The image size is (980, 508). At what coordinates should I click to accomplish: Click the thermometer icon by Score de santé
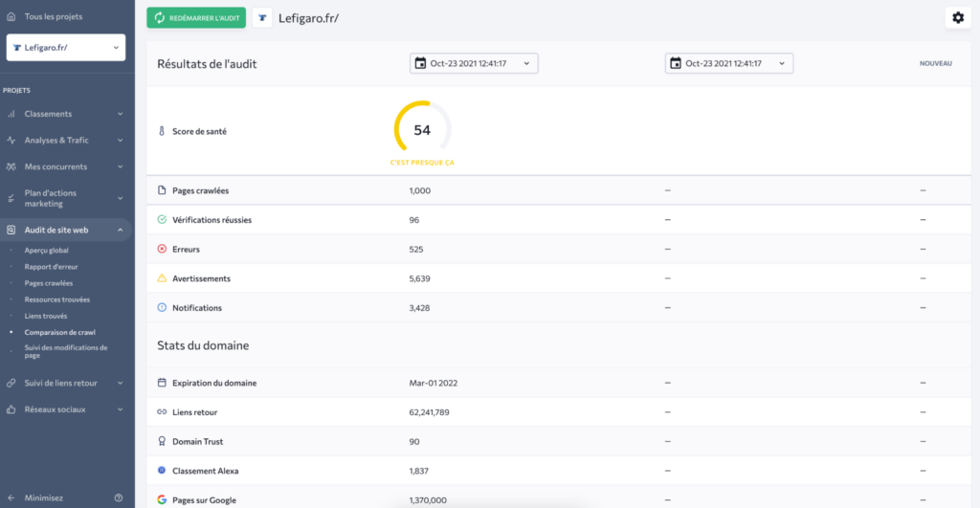coord(162,131)
